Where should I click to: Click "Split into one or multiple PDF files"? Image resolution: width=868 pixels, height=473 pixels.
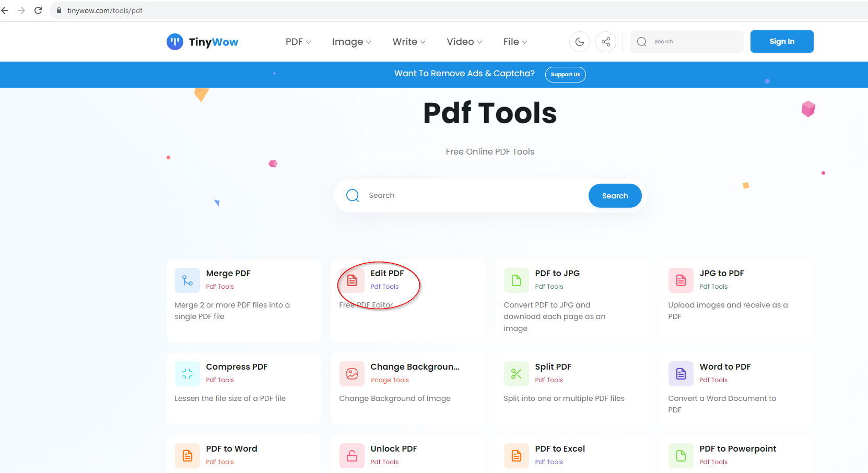564,398
